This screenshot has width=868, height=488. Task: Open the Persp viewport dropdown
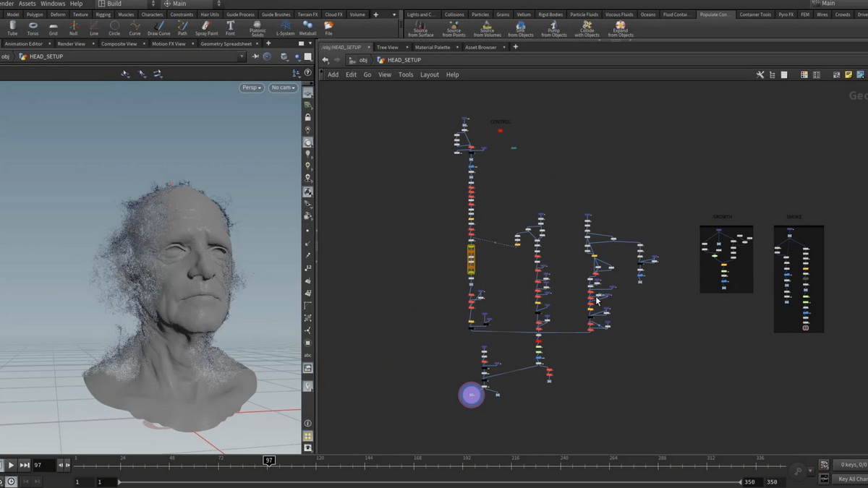coord(252,87)
